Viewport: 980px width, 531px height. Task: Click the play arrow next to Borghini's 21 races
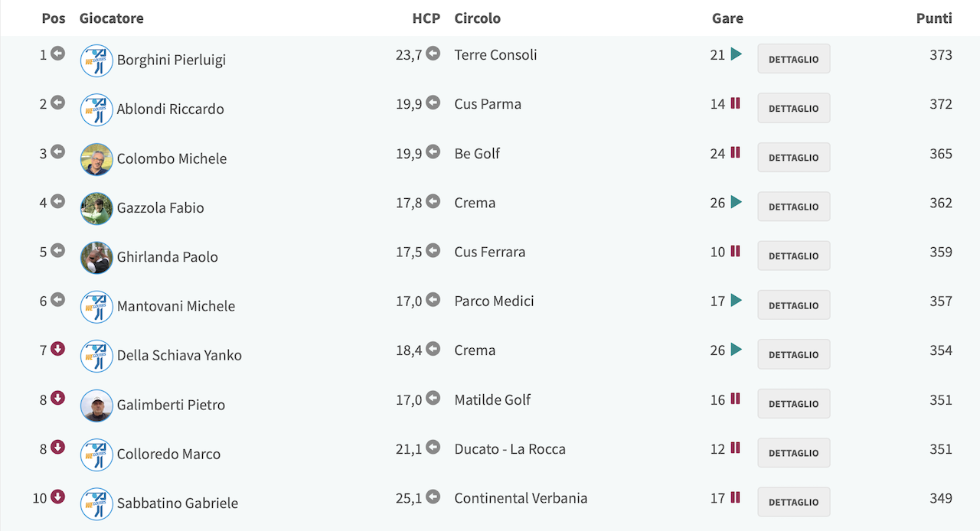pyautogui.click(x=737, y=54)
